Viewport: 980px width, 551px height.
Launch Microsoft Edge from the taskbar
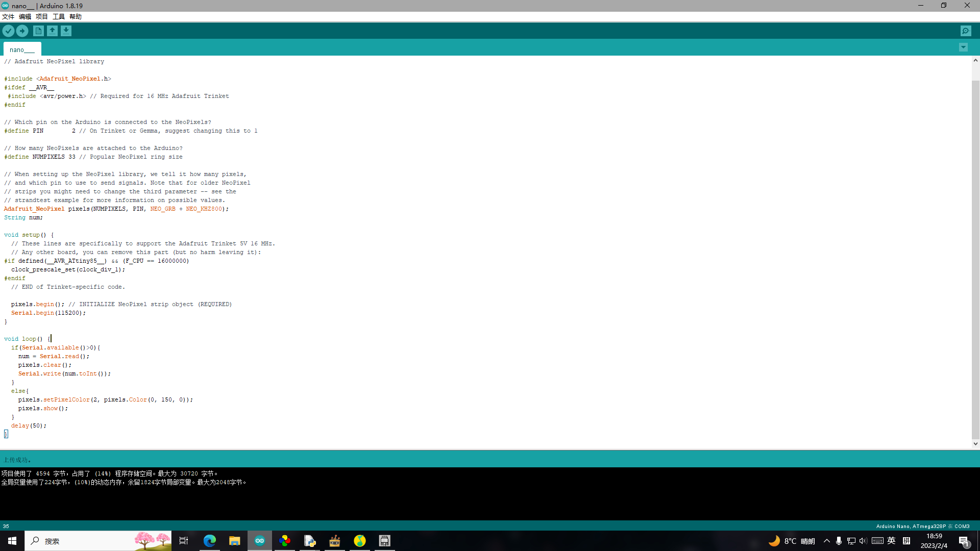click(x=210, y=541)
